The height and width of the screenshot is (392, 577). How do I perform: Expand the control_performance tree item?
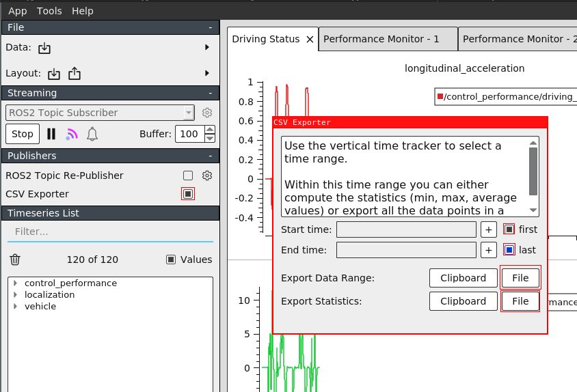coord(15,283)
